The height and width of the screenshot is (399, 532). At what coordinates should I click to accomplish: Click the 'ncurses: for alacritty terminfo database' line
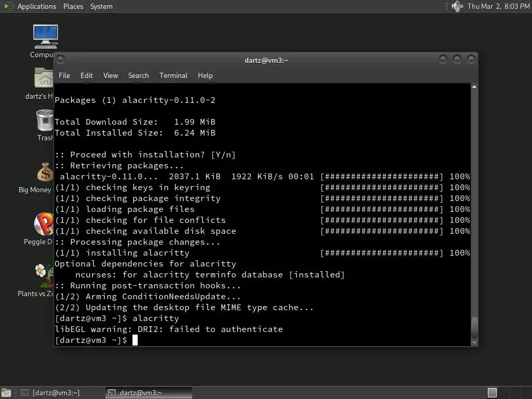coord(210,274)
